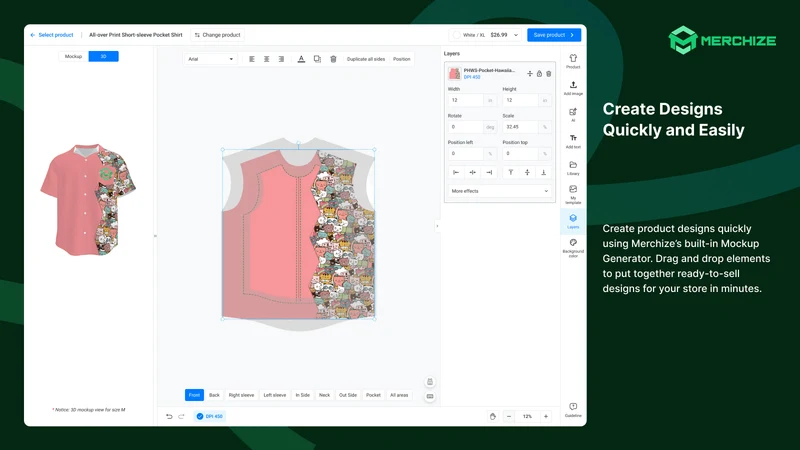Delete the PHWS-Pocket layer via trash icon
The height and width of the screenshot is (450, 800).
click(x=548, y=74)
